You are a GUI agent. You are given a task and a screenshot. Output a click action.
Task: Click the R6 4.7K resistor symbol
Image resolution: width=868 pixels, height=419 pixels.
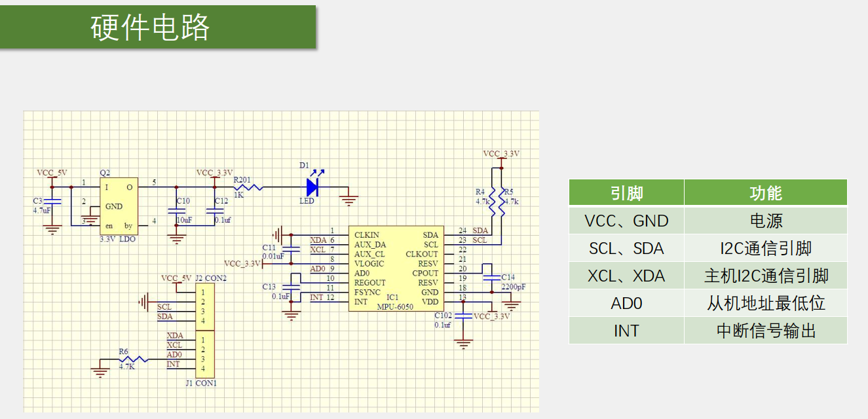coord(134,359)
